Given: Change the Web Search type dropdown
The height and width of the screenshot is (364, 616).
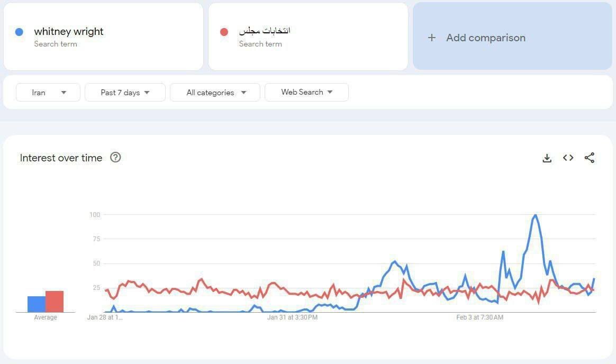Looking at the screenshot, I should [306, 92].
